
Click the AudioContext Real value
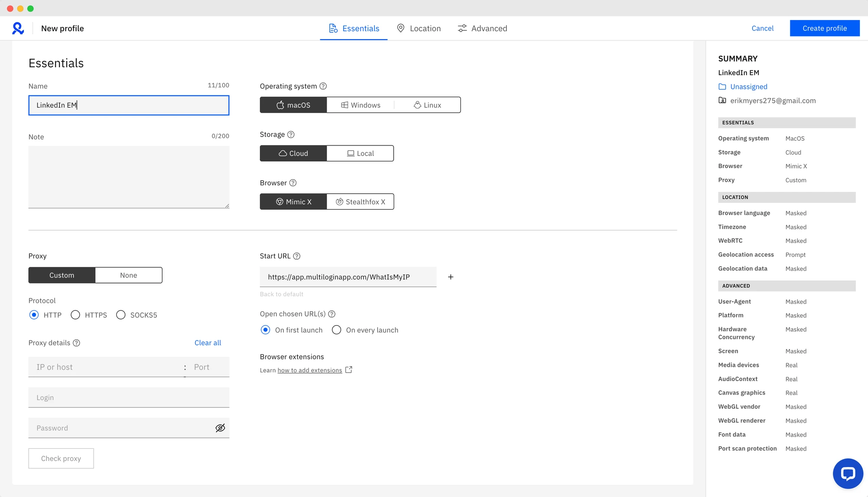(792, 379)
